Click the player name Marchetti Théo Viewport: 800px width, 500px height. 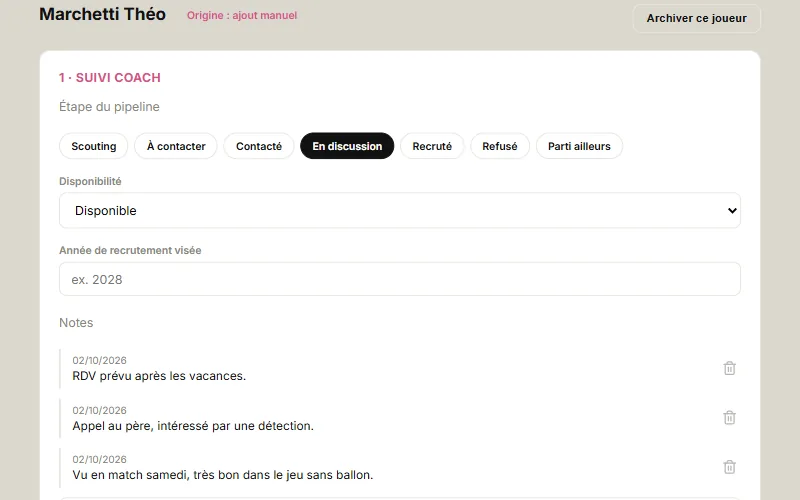(103, 14)
